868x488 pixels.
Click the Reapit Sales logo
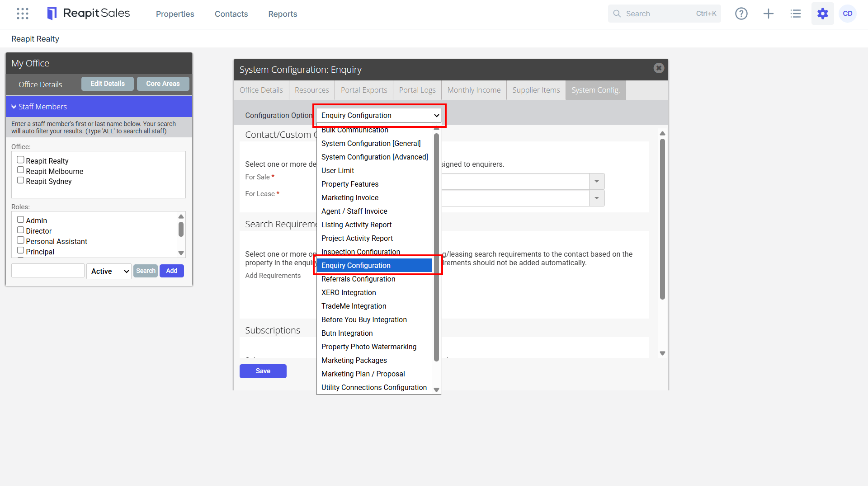[x=89, y=14]
